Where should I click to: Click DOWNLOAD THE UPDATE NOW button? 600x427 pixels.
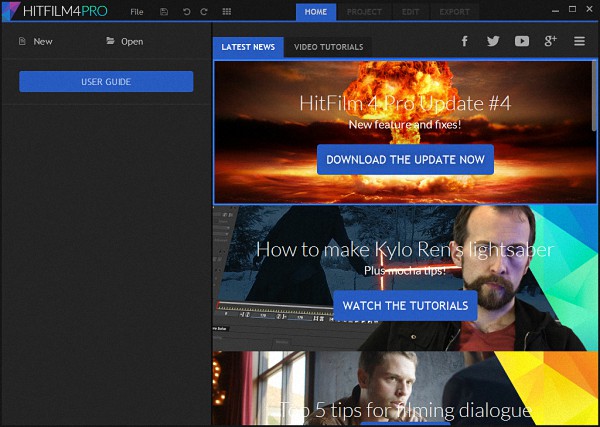[x=405, y=160]
